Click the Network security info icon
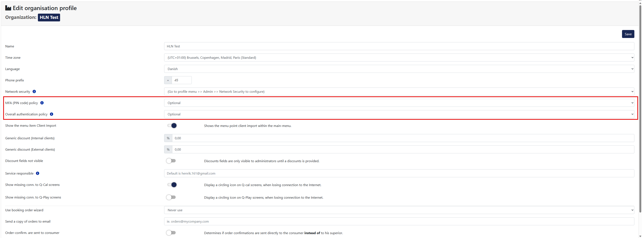The width and height of the screenshot is (644, 240). pos(34,91)
